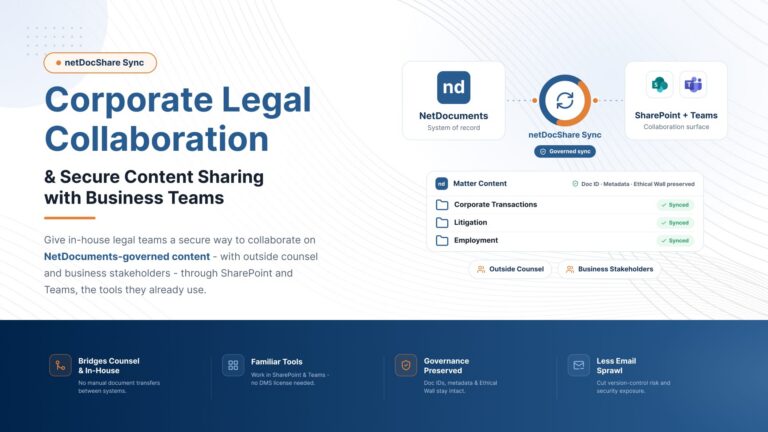Click the Matter Content heading
Viewport: 768px width, 432px height.
pos(480,184)
